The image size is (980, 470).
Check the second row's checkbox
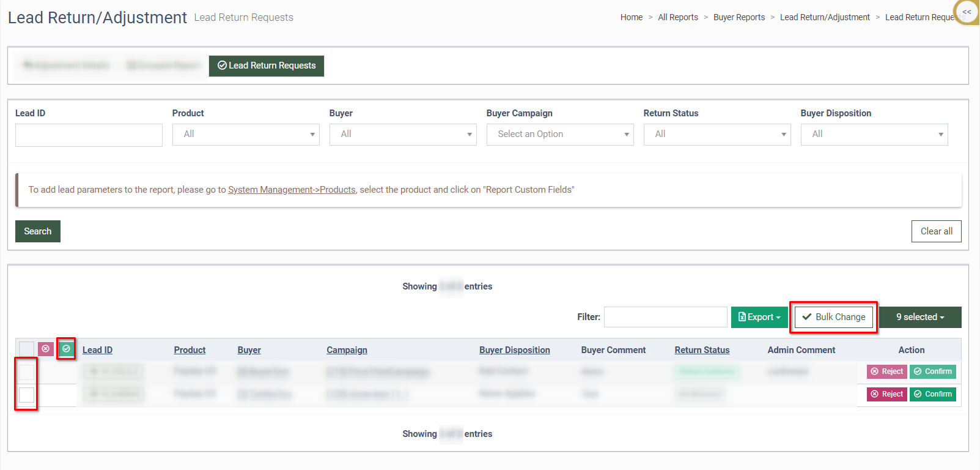pyautogui.click(x=27, y=395)
